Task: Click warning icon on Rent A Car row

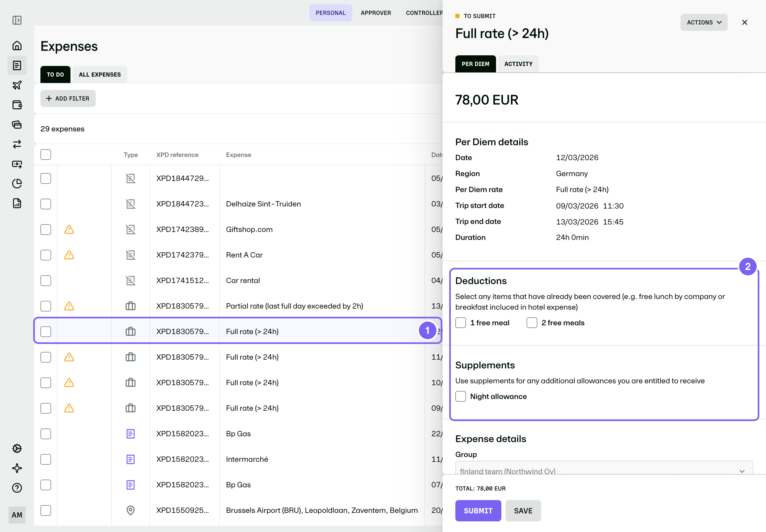Action: (x=69, y=255)
